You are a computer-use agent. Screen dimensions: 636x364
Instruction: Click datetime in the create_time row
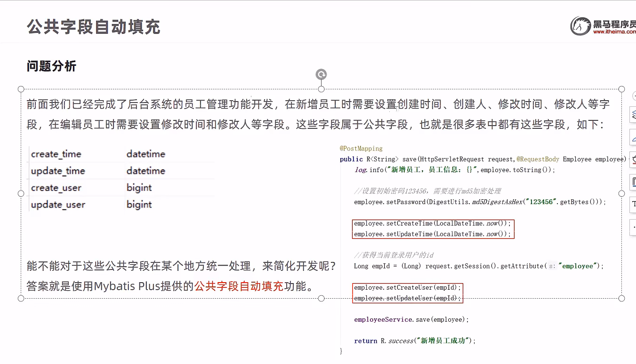coord(146,154)
